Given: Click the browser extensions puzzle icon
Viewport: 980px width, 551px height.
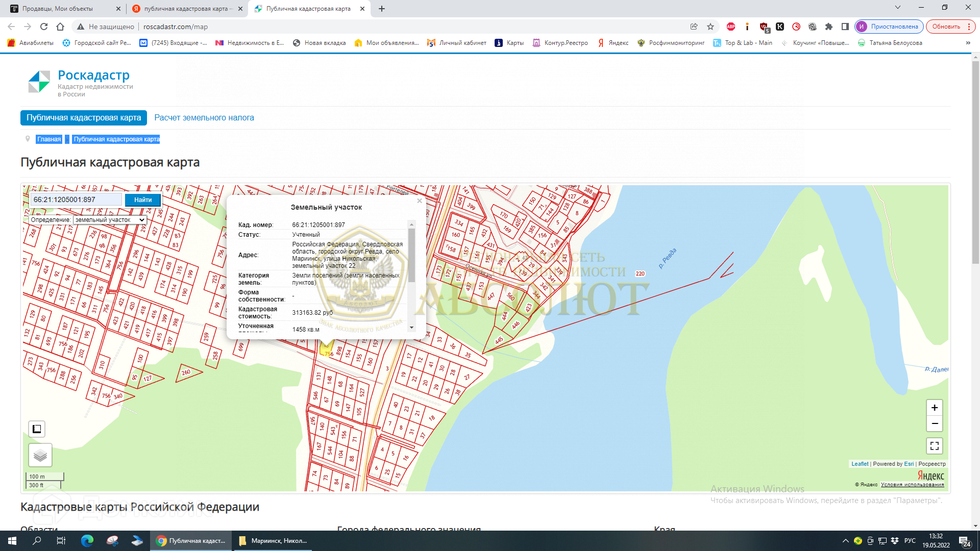Looking at the screenshot, I should [829, 27].
